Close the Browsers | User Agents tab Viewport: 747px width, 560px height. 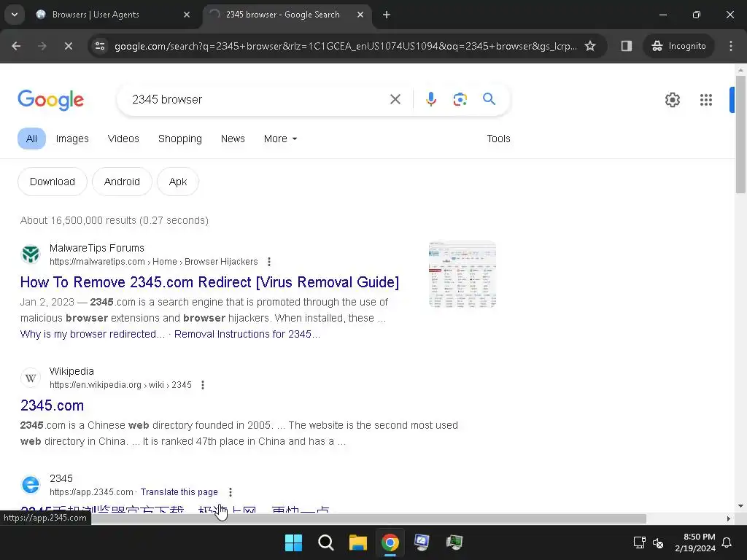187,15
